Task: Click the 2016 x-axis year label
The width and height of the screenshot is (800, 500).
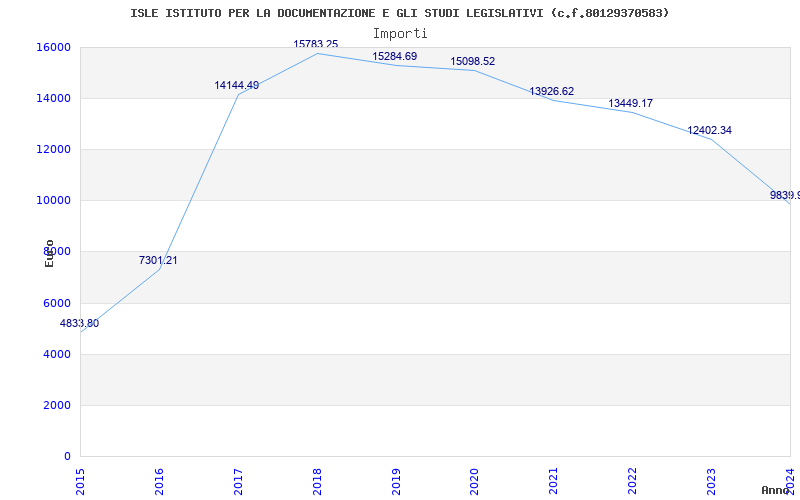Action: [x=159, y=481]
